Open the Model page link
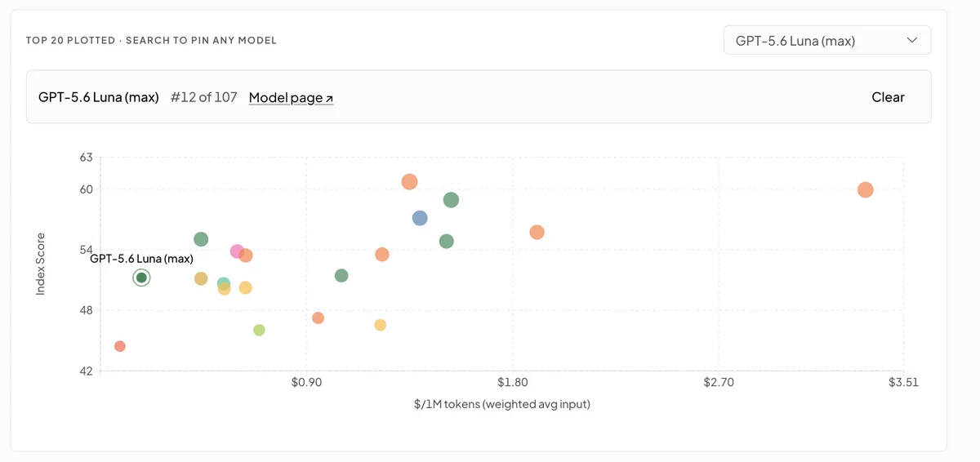Image resolution: width=980 pixels, height=462 pixels. [x=291, y=98]
